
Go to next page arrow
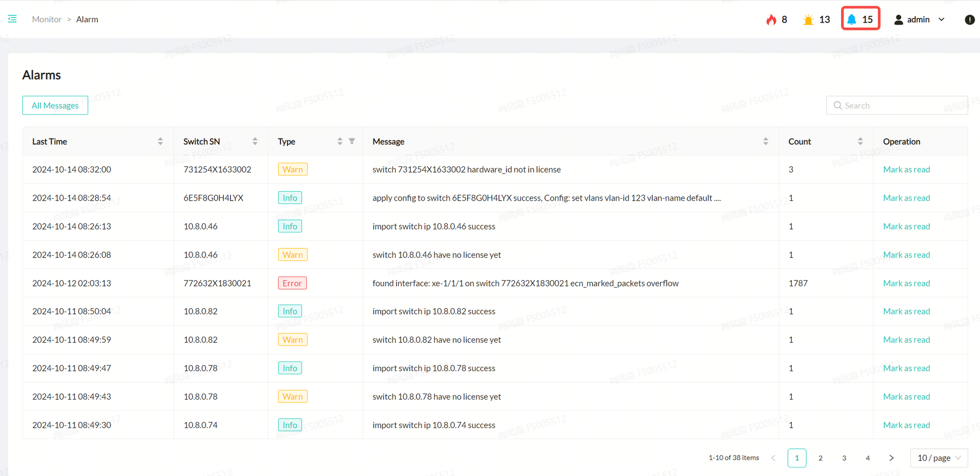point(891,458)
